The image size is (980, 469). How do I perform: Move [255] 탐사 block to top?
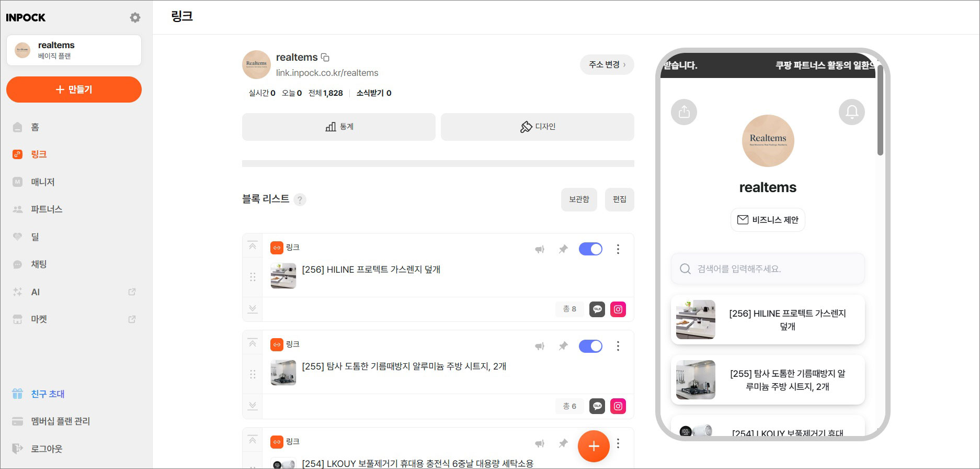tap(253, 343)
